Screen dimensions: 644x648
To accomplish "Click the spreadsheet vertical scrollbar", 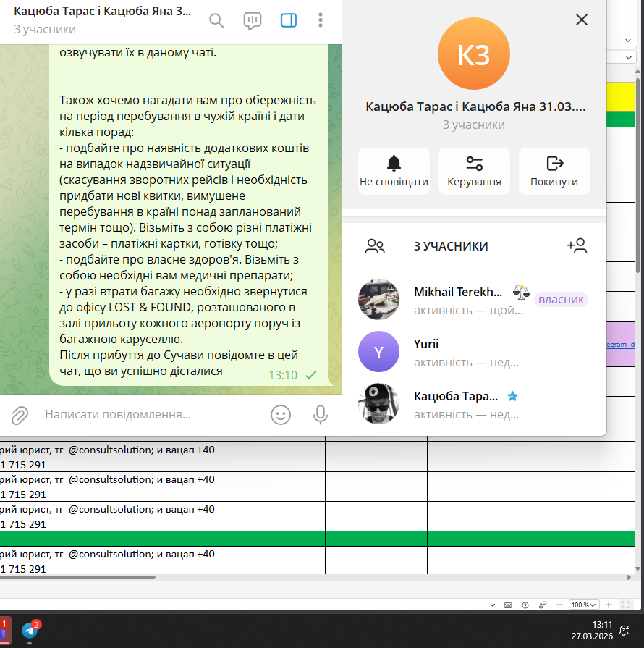I will 638,175.
